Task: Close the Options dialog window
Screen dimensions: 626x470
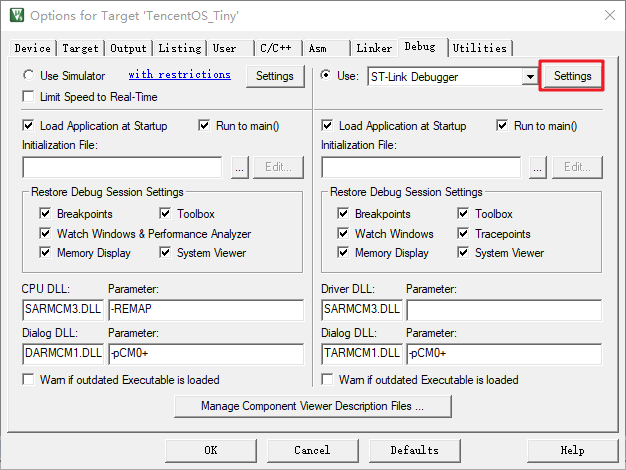Action: (x=608, y=16)
